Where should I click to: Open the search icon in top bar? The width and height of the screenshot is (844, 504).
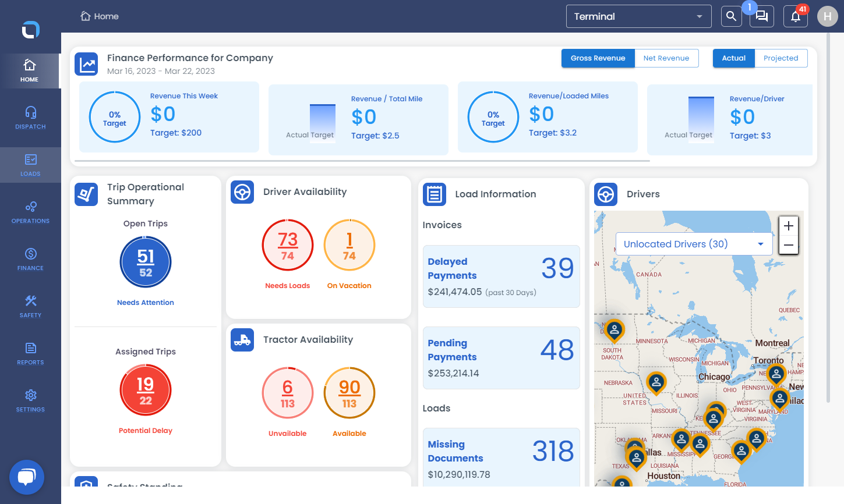732,16
